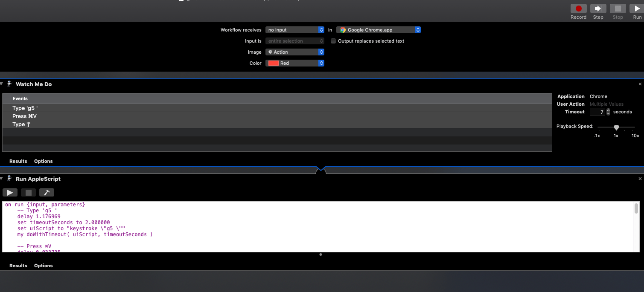The height and width of the screenshot is (292, 644).
Task: Close the Run AppleScript action
Action: click(x=640, y=179)
